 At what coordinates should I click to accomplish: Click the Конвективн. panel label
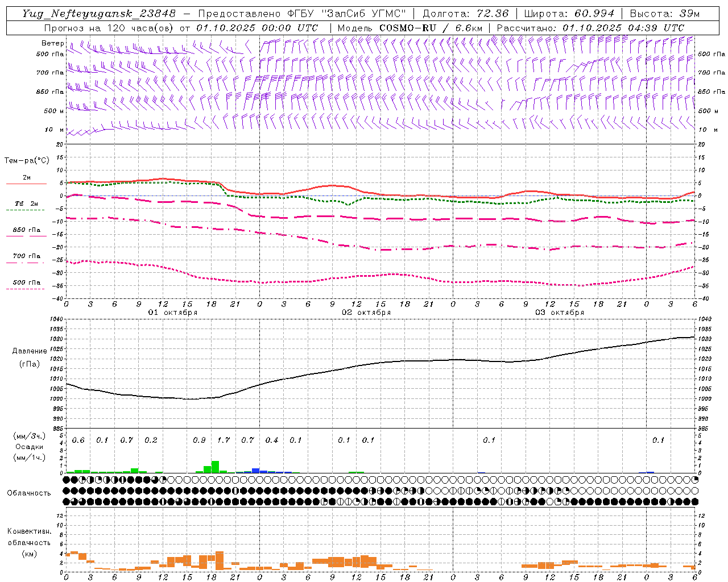tap(30, 531)
